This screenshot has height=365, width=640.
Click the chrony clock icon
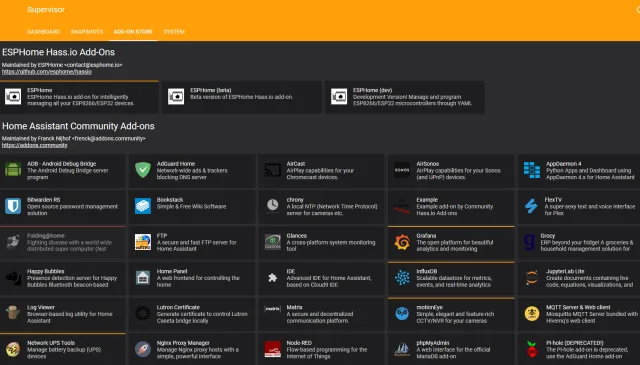coord(273,205)
